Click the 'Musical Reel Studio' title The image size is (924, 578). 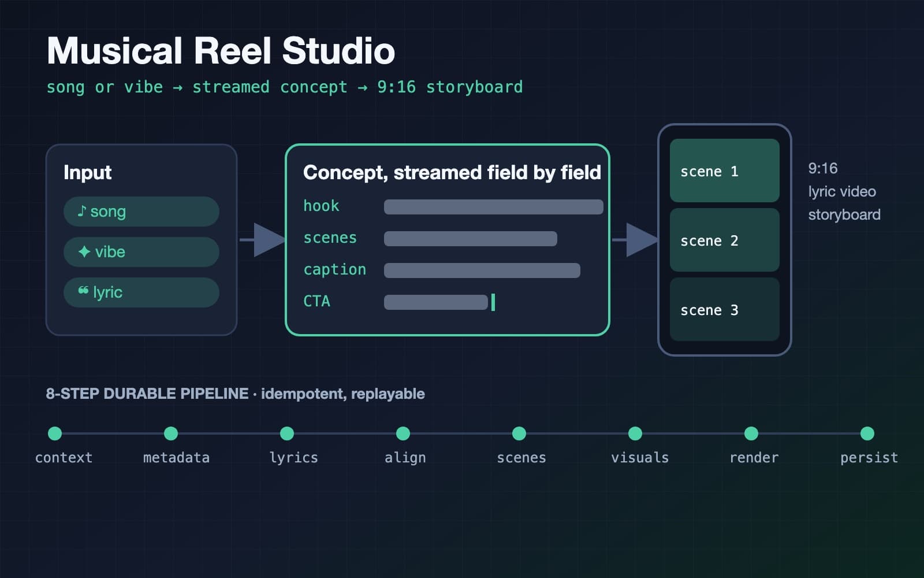pyautogui.click(x=221, y=51)
